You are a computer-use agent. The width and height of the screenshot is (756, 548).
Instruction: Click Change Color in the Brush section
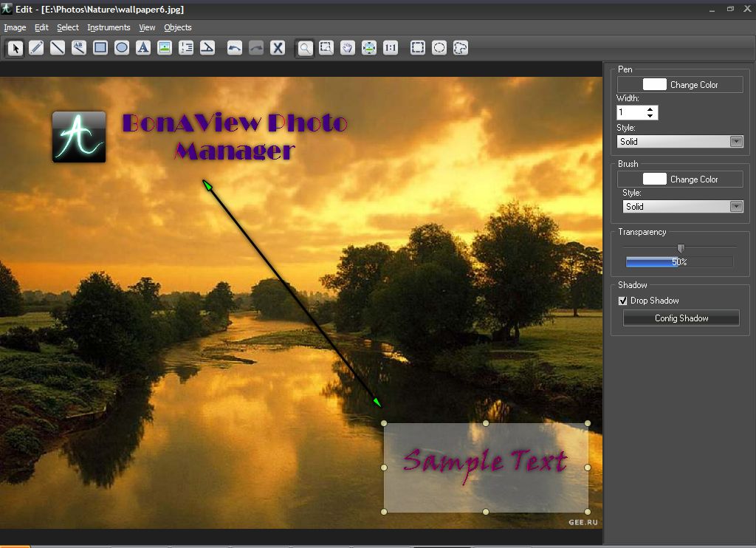680,179
